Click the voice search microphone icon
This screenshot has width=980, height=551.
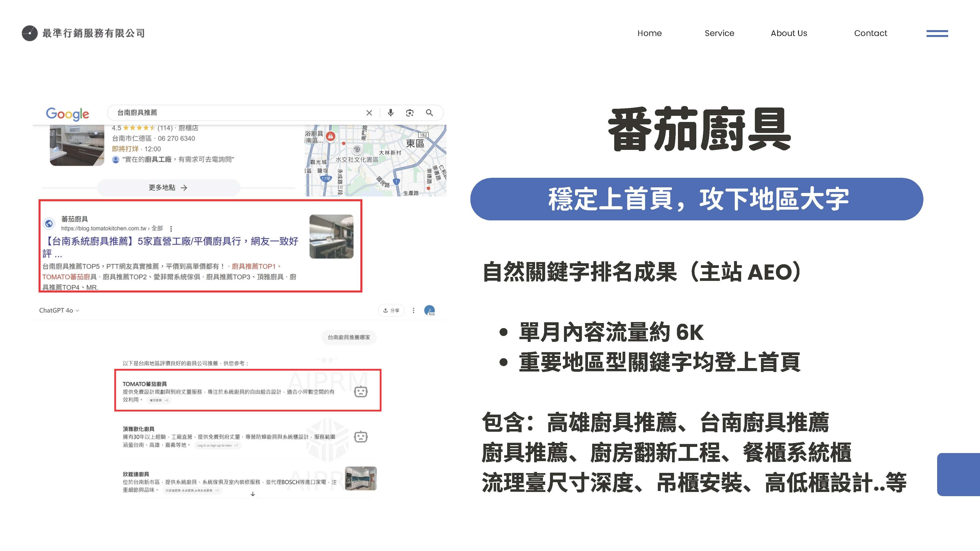click(x=390, y=113)
